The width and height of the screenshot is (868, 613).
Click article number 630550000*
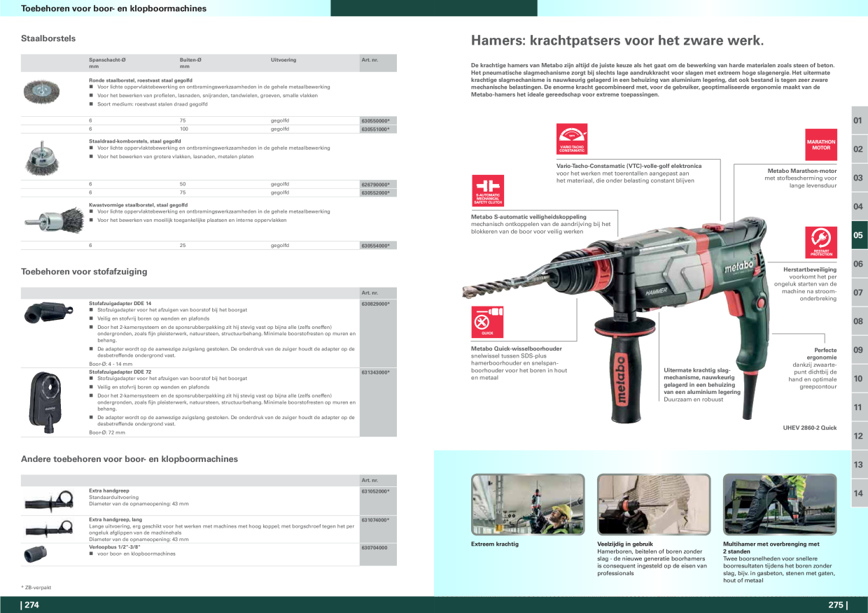375,121
